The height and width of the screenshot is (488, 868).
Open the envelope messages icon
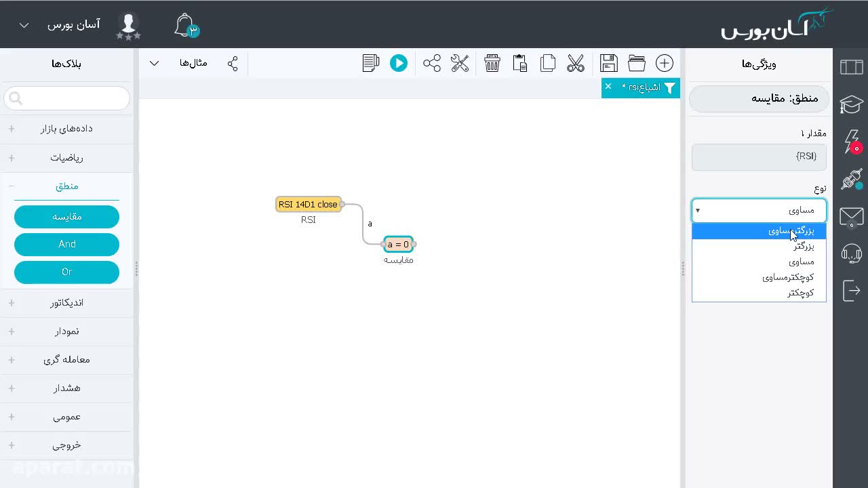click(851, 217)
